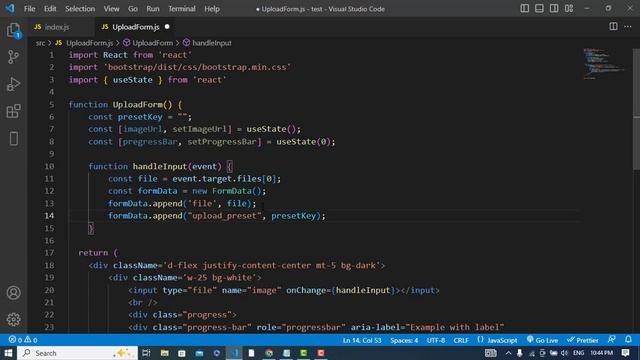Screen dimensions: 640x360
Task: Open the Accounts menu icon
Action: click(13, 293)
